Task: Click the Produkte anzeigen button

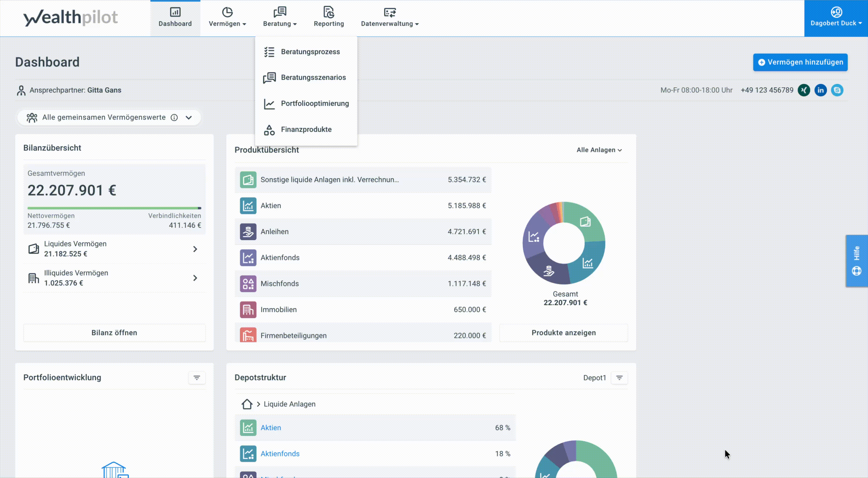Action: click(564, 333)
